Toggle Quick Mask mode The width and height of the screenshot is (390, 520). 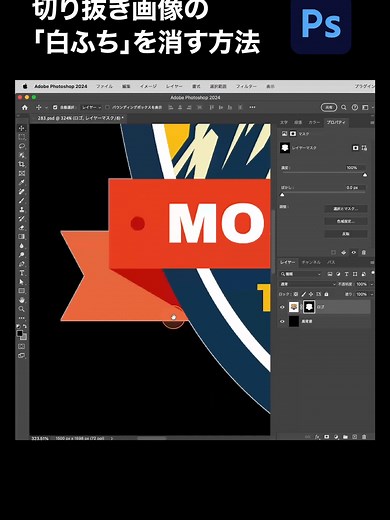pos(22,346)
